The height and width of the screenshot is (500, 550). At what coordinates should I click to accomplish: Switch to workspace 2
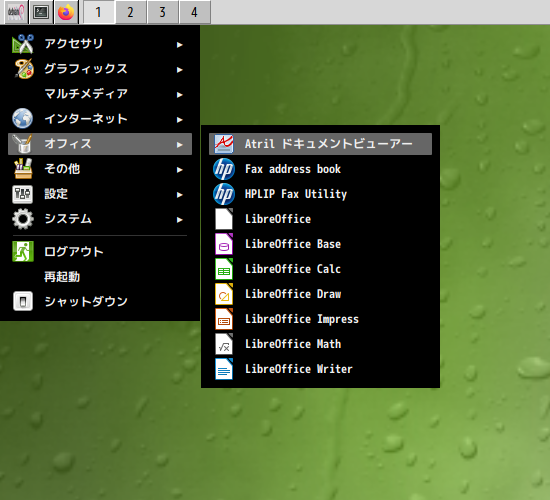tap(130, 12)
